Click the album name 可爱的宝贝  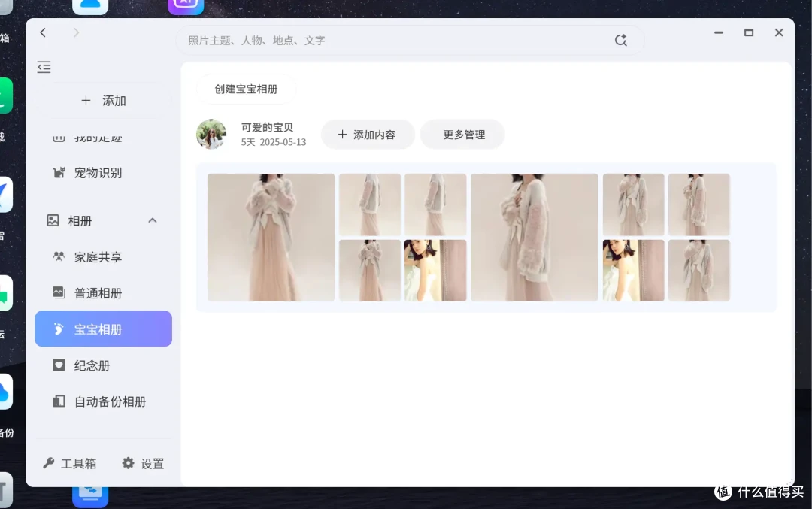pos(267,127)
